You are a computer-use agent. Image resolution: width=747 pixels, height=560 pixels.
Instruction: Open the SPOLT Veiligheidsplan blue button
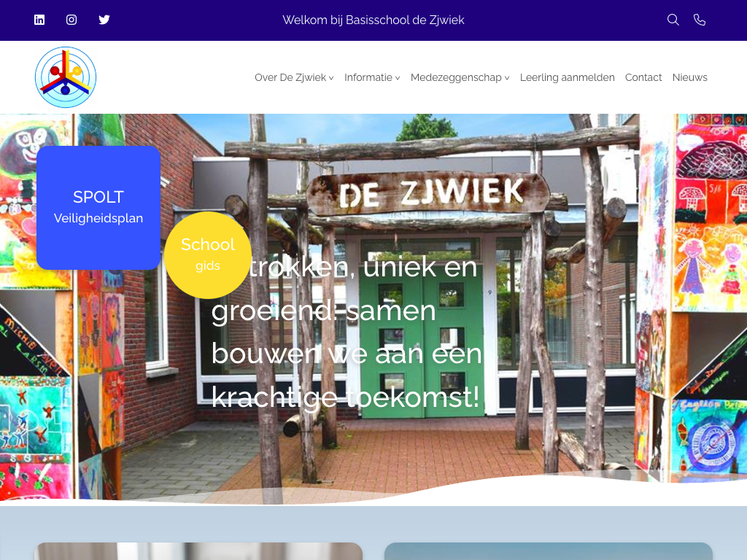point(98,207)
